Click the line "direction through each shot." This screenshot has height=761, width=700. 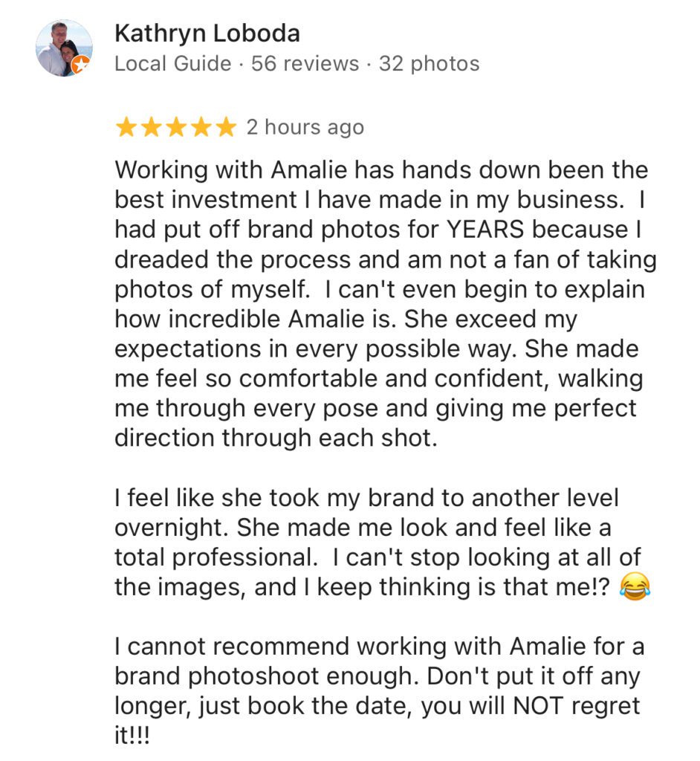[273, 438]
